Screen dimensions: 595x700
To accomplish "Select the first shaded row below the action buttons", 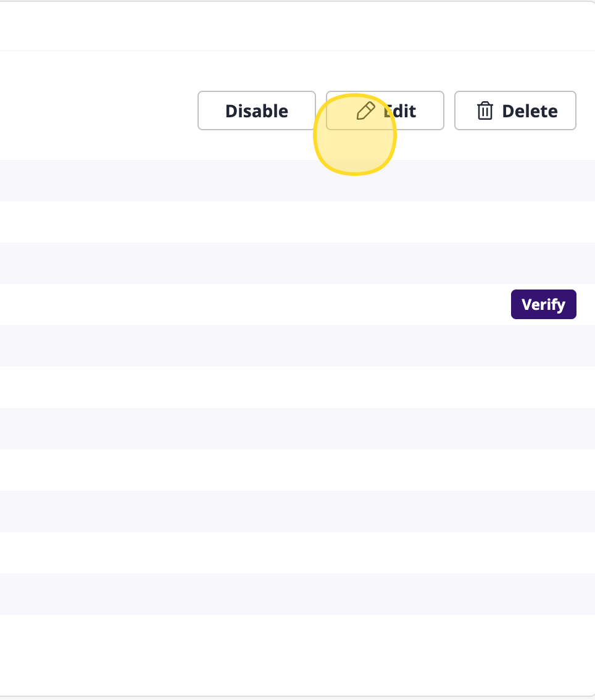I will coord(247,180).
